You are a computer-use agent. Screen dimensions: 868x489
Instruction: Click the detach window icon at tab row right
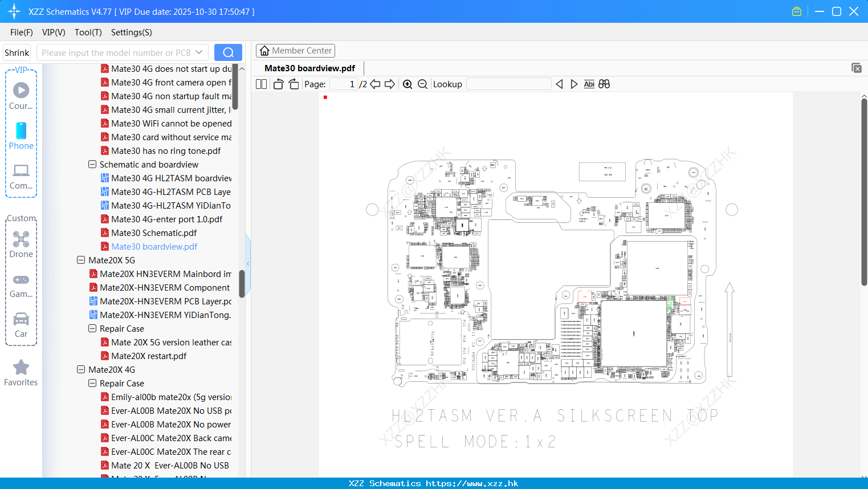coord(857,68)
